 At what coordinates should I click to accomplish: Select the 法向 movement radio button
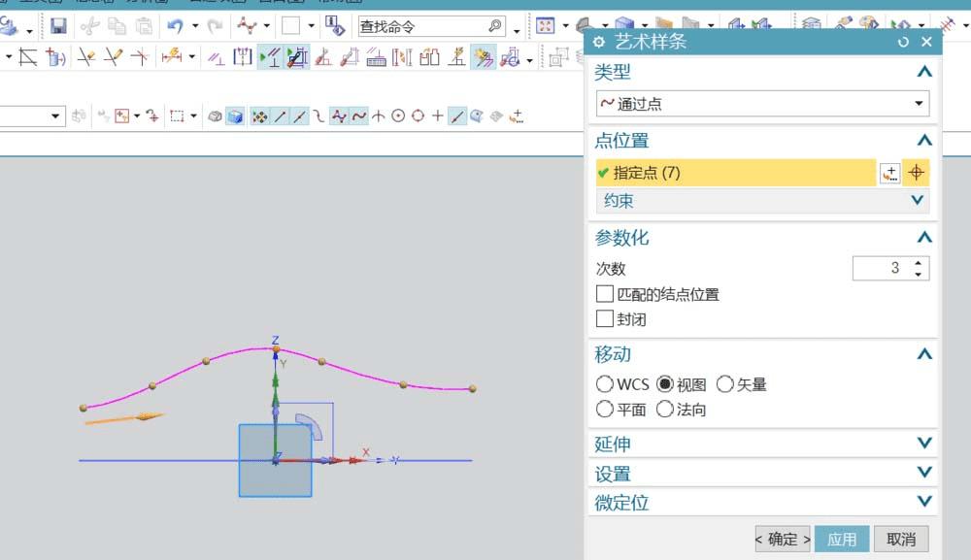[664, 409]
